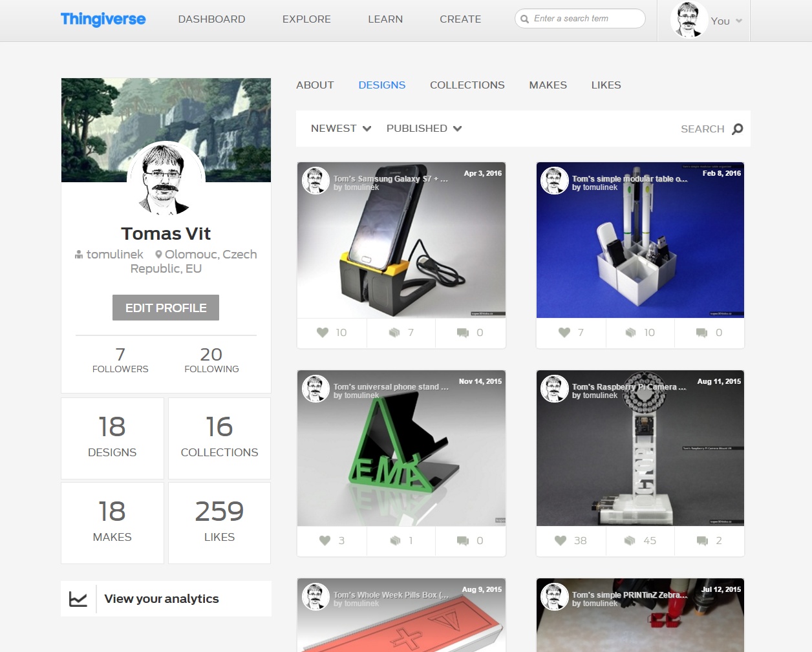812x652 pixels.
Task: Open the Published filter dropdown
Action: click(424, 129)
